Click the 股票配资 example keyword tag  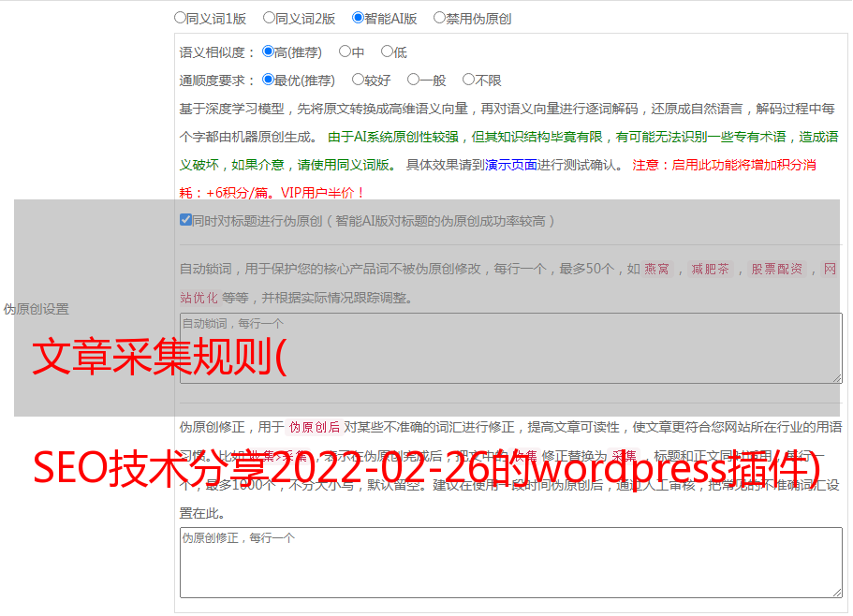(x=776, y=269)
